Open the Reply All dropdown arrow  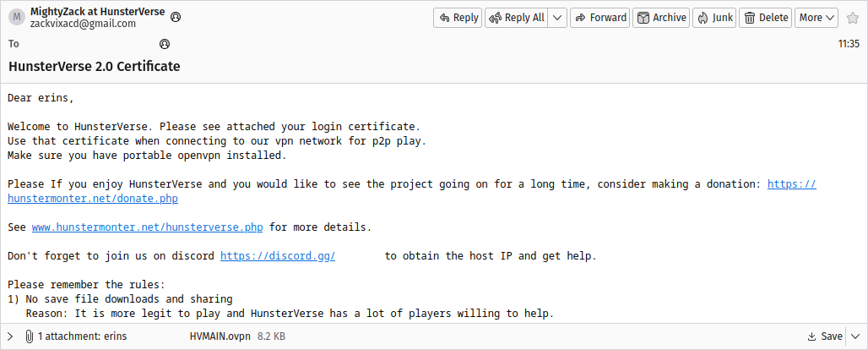point(557,18)
